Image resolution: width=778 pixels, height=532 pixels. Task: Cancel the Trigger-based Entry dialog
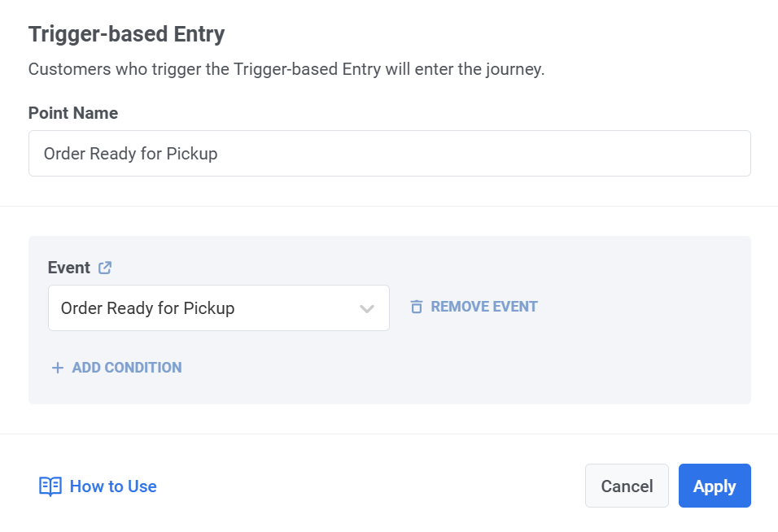627,486
